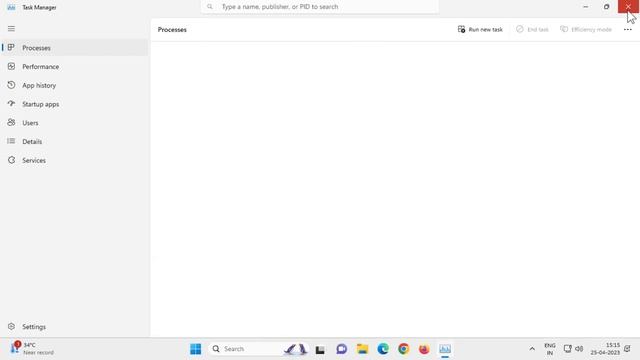Click the Services gear icon

11,160
